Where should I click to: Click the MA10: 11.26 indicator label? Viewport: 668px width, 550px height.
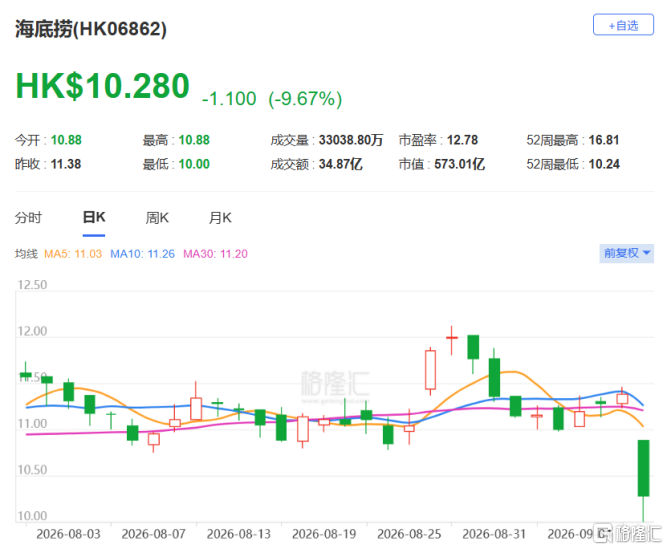pos(142,254)
